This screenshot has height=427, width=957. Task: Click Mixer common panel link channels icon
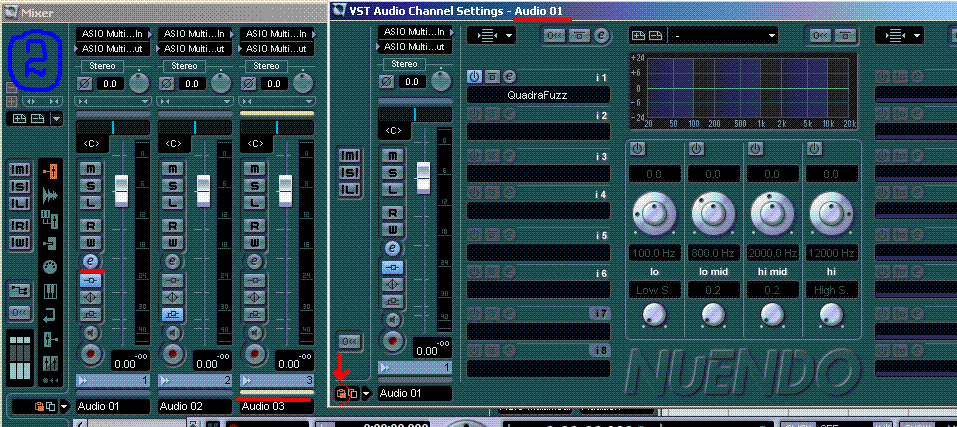pyautogui.click(x=20, y=292)
